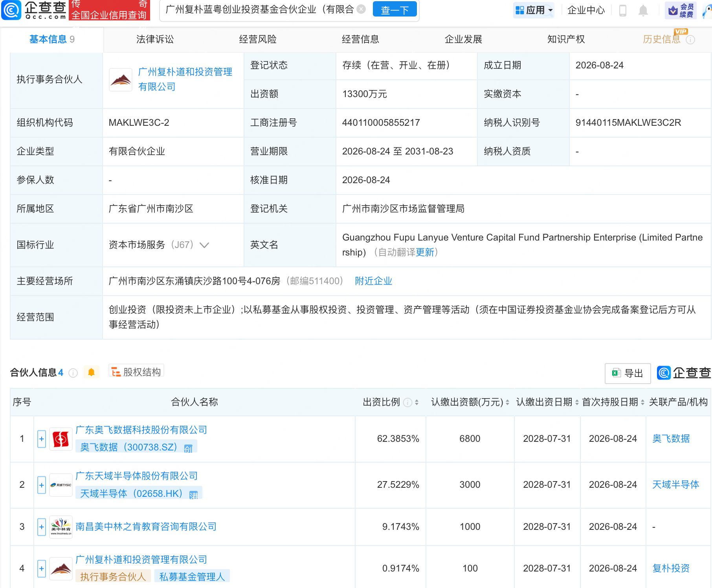Open the 应用 dropdown menu
712x588 pixels.
(x=534, y=10)
